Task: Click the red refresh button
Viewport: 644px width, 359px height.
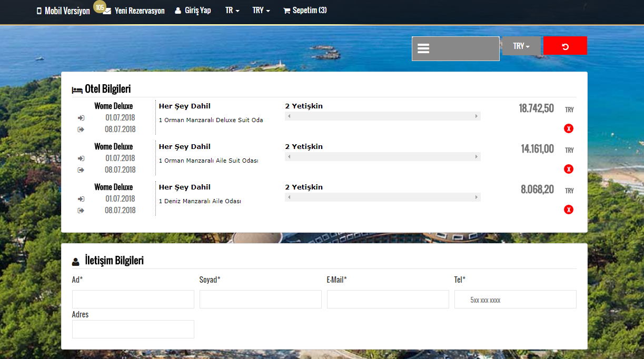Action: (565, 46)
